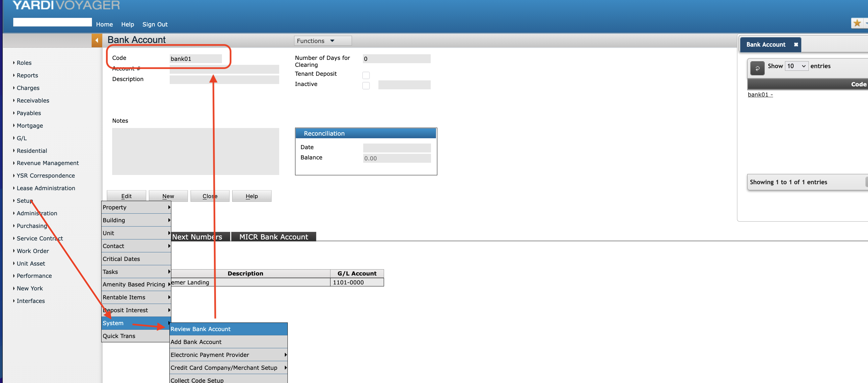868x383 pixels.
Task: Open the Show entries count dropdown
Action: tap(796, 66)
